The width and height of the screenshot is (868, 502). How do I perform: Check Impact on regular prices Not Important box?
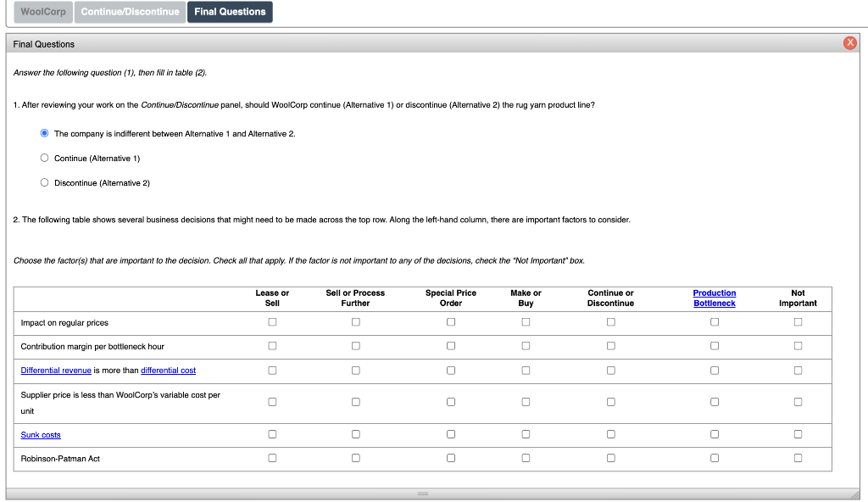pos(797,321)
